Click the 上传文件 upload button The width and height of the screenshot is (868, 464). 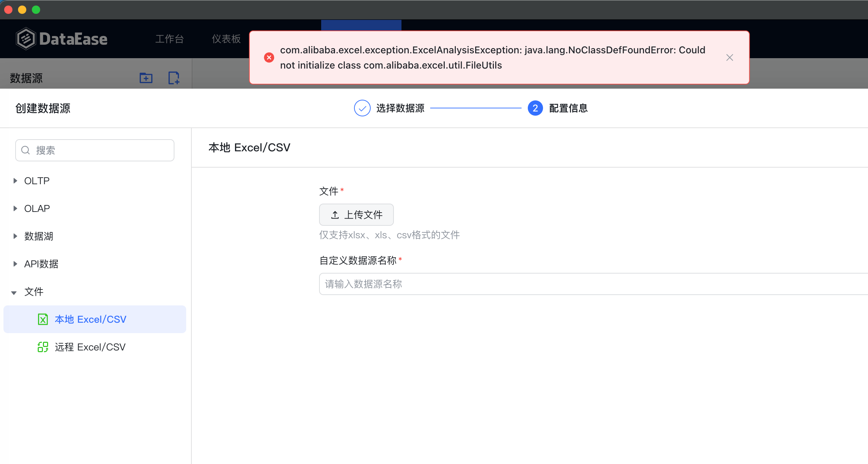pos(356,215)
